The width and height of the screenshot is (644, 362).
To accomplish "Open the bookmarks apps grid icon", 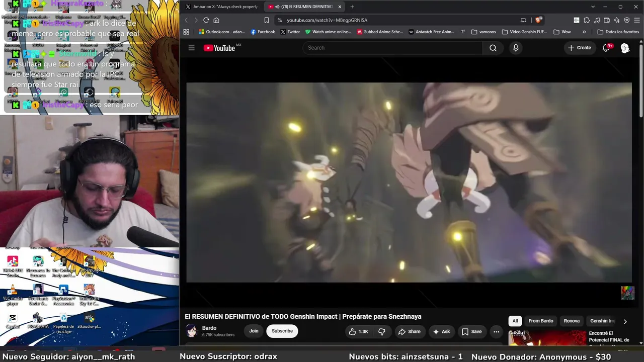I will click(x=186, y=32).
